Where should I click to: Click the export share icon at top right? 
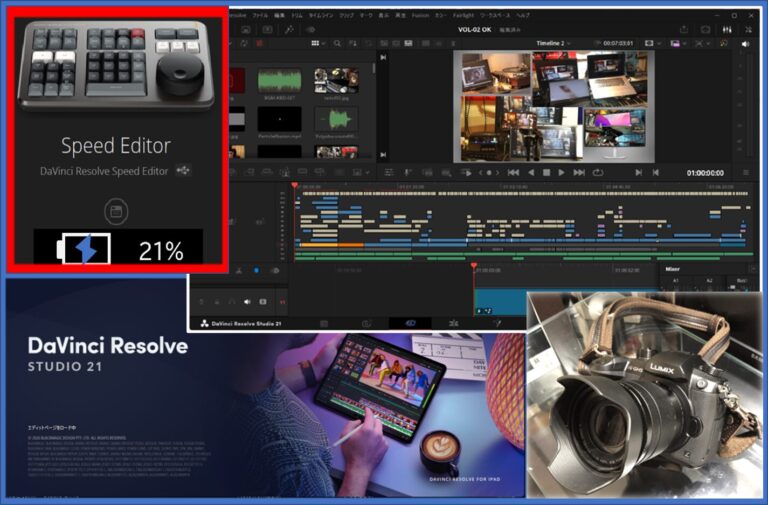[684, 30]
